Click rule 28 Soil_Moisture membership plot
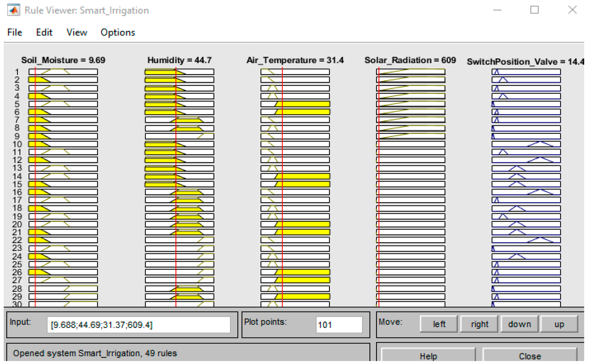This screenshot has width=589, height=364. coord(63,288)
